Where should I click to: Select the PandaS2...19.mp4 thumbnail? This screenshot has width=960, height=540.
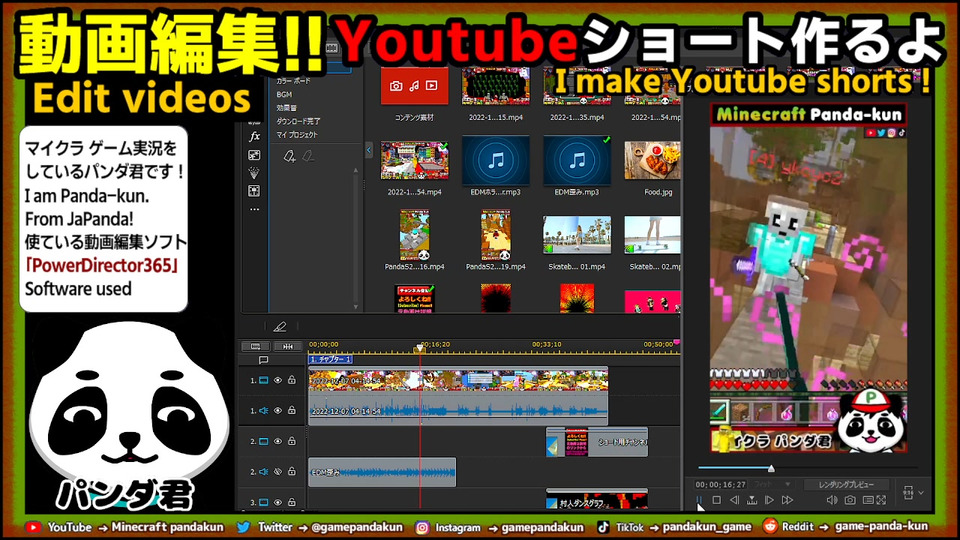click(496, 235)
